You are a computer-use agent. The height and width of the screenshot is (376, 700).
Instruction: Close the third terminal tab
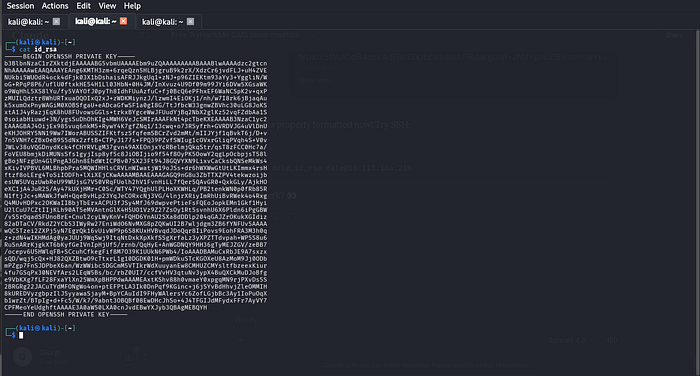pos(191,21)
